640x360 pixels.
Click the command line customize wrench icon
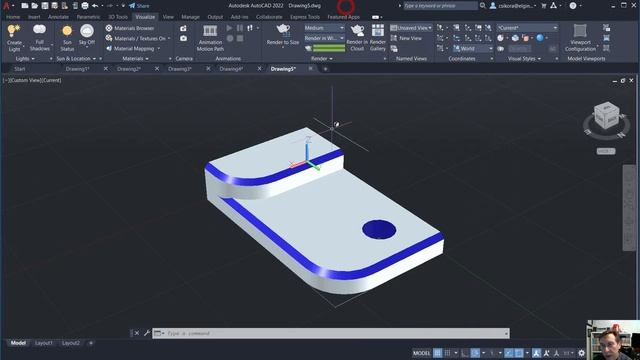tap(147, 333)
